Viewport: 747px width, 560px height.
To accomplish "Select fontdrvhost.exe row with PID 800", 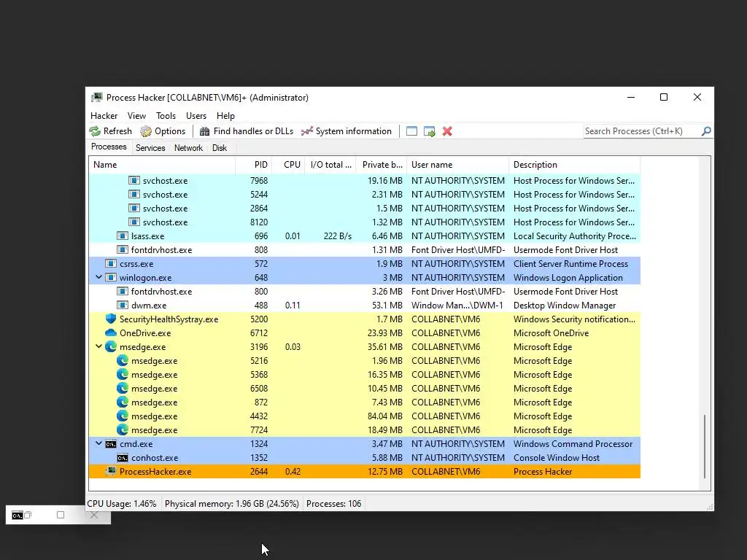I will pos(365,292).
